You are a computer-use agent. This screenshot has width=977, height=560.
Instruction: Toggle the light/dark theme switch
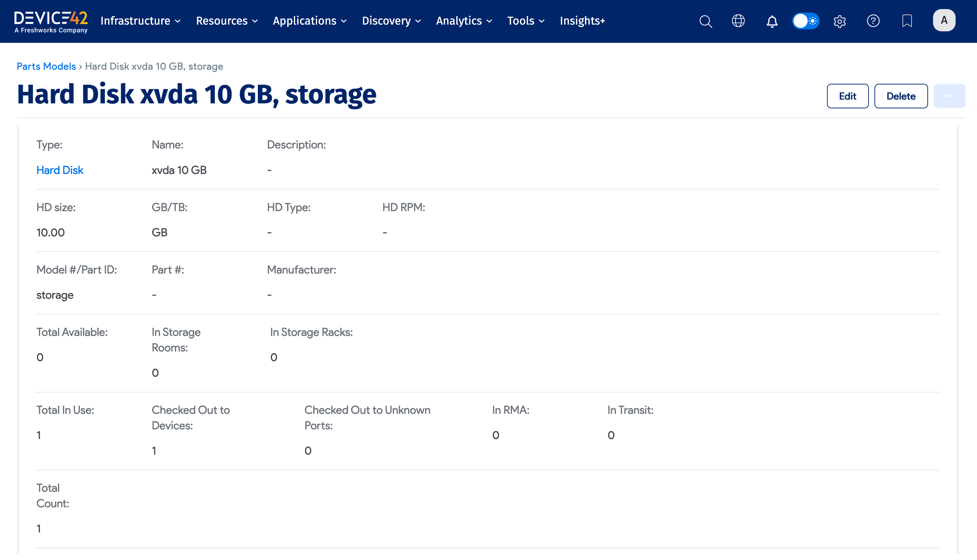point(805,21)
